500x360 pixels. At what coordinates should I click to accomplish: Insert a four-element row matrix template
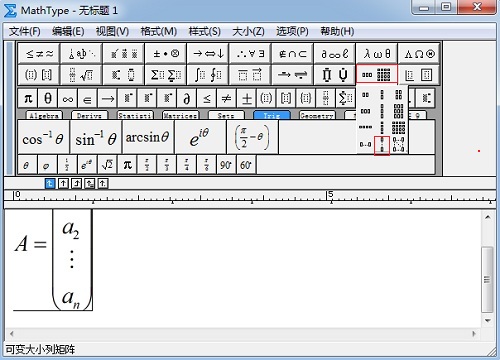pos(366,127)
